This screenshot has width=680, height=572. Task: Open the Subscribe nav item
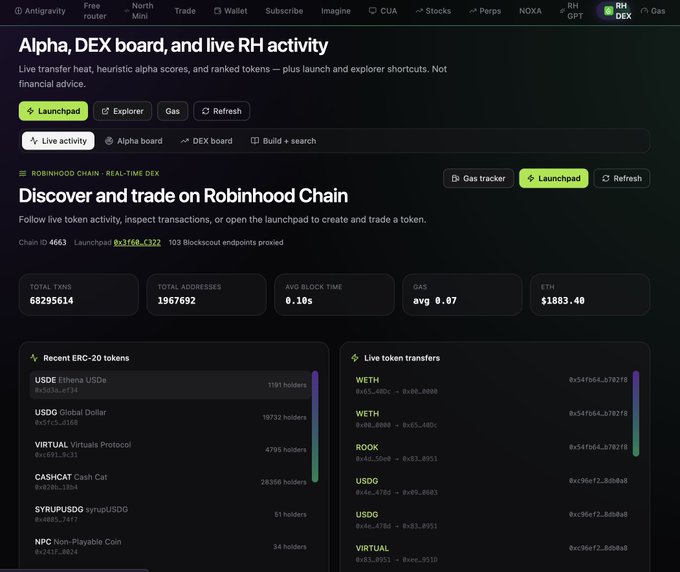[284, 11]
